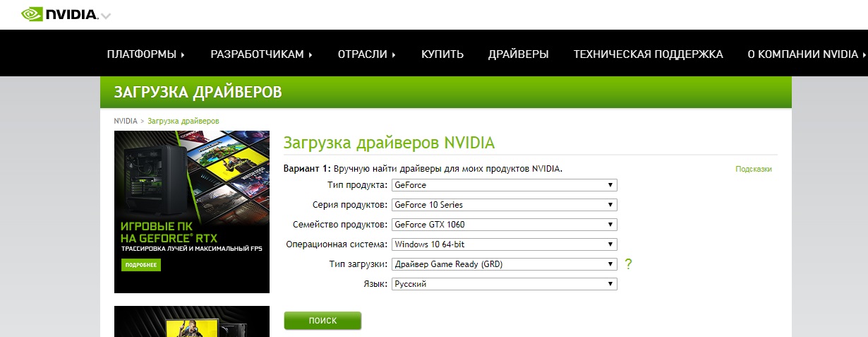Open the О КОМПАНИИ NVIDIA menu
Screen dimensions: 868x337
[807, 54]
